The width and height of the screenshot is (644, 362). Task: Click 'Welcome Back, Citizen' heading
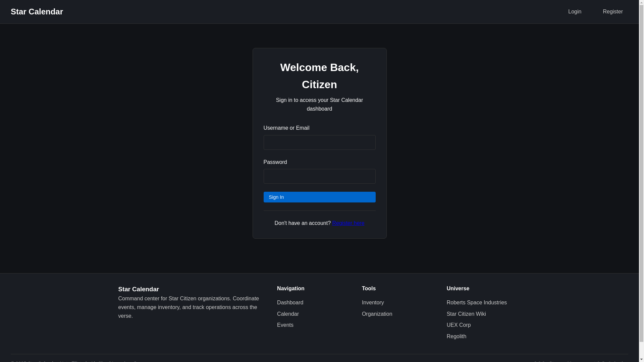click(319, 76)
